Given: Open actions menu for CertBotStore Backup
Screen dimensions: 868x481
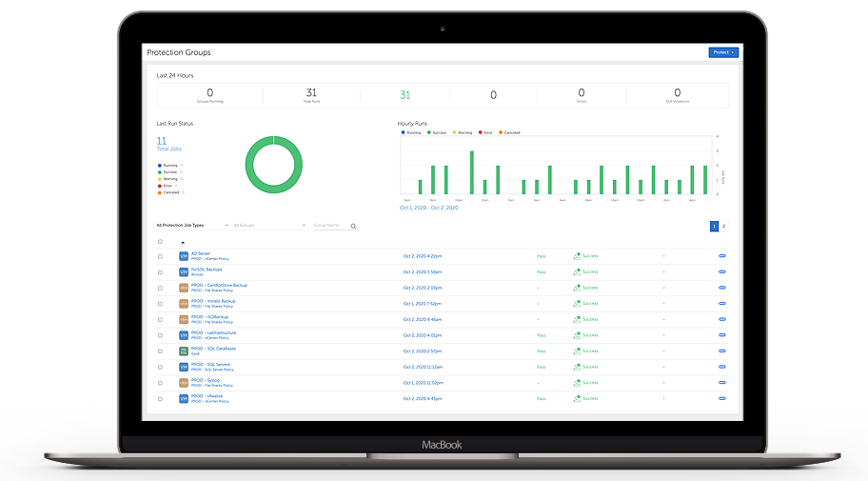Looking at the screenshot, I should click(x=721, y=288).
